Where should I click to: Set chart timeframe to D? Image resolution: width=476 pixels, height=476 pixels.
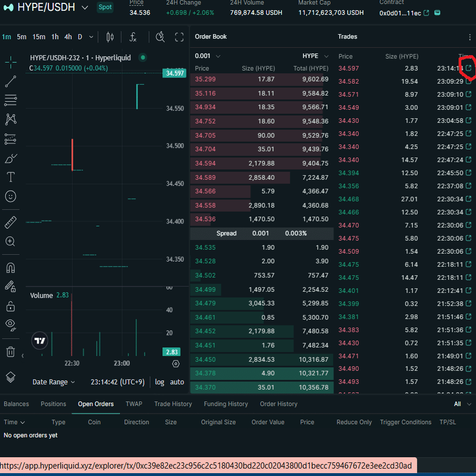80,37
